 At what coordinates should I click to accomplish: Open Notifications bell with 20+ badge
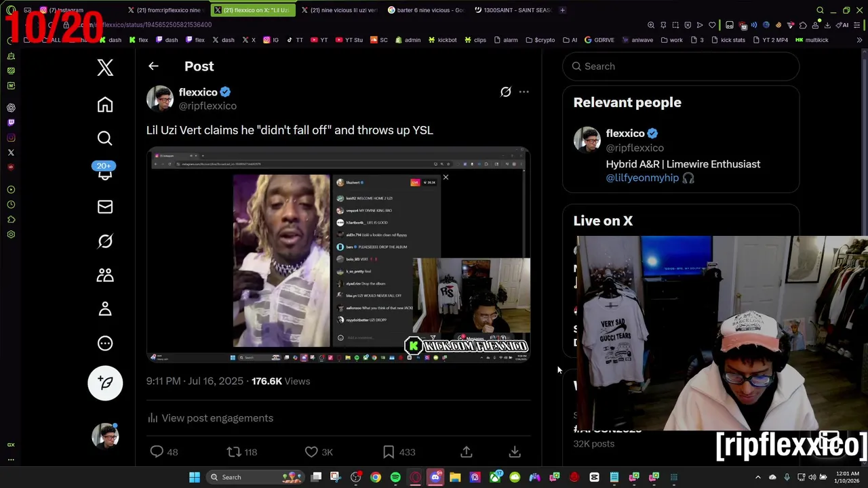104,171
